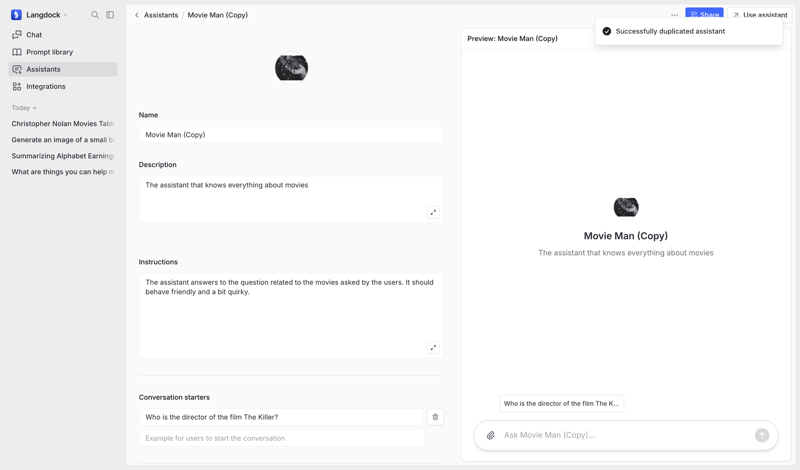Expand the Instructions field with expand icon
Screen dimensions: 800x470
pos(433,348)
